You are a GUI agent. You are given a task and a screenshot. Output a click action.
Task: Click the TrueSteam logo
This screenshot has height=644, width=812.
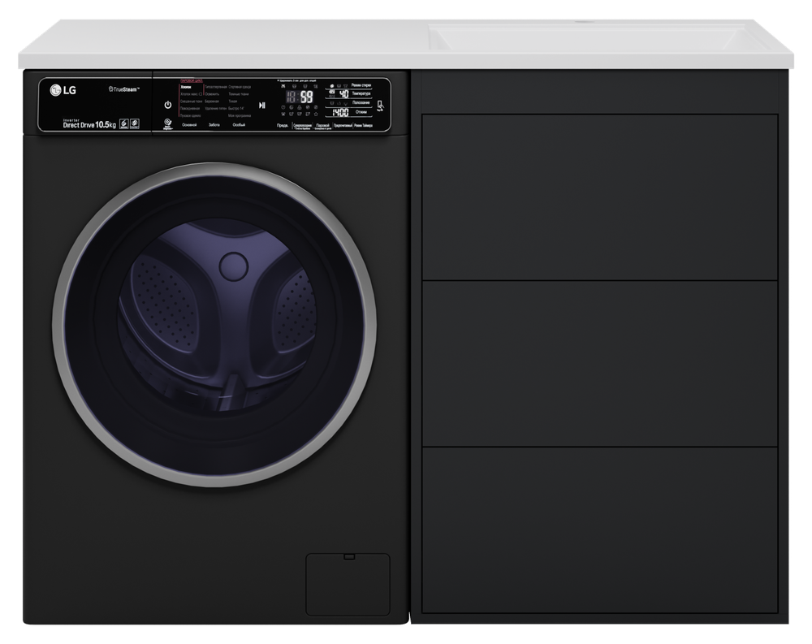[123, 89]
